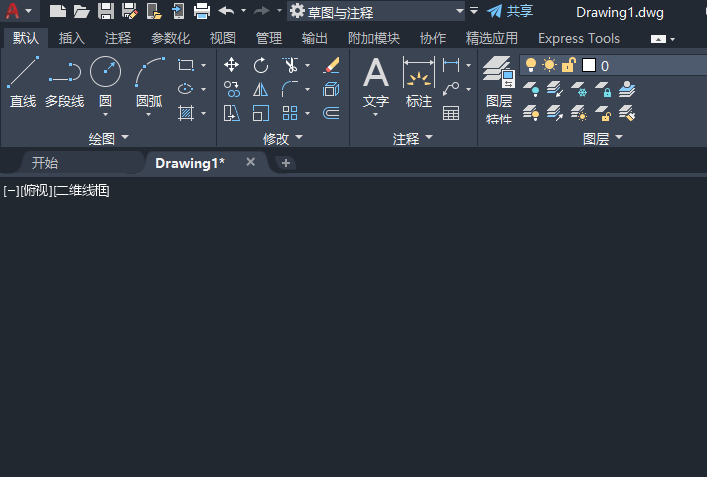707x477 pixels.
Task: Add a new drawing tab with plus
Action: [285, 163]
